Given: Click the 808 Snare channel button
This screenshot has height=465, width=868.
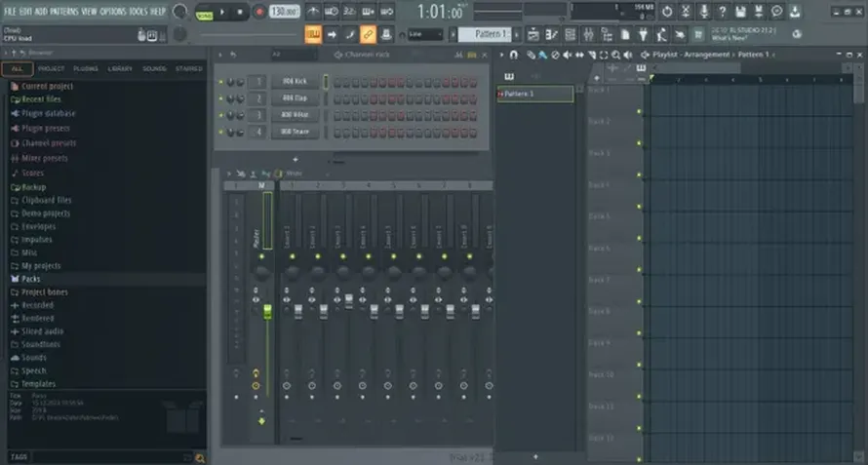Looking at the screenshot, I should (x=296, y=133).
